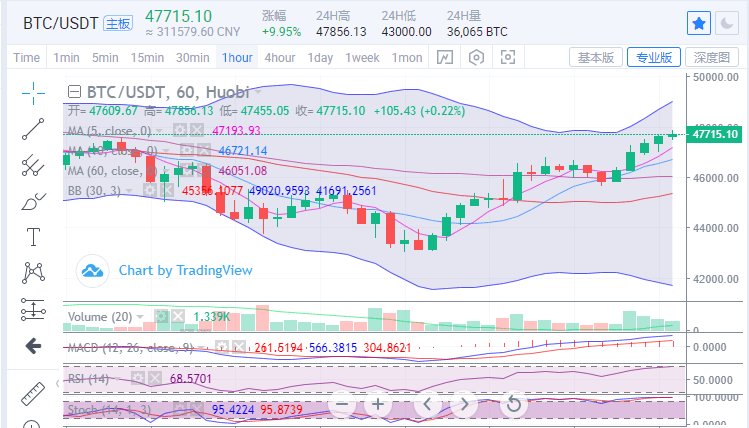
Task: Open the Chart by TradingView link
Action: click(185, 271)
